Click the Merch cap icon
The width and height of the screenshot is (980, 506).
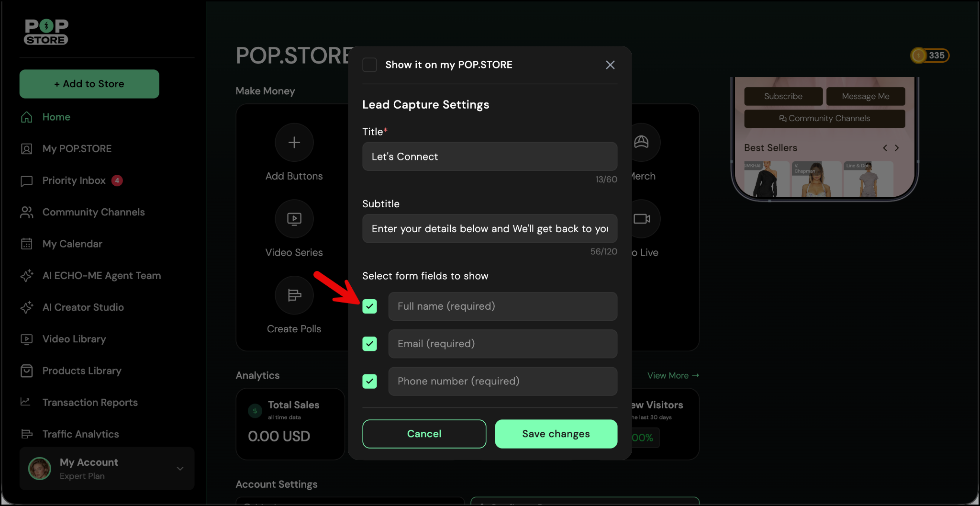click(x=641, y=142)
